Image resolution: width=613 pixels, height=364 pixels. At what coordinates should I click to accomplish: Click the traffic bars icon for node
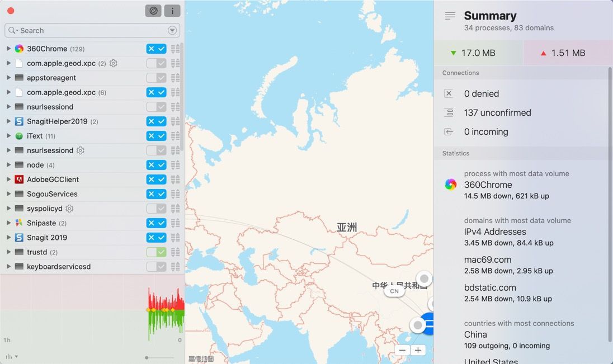(175, 165)
